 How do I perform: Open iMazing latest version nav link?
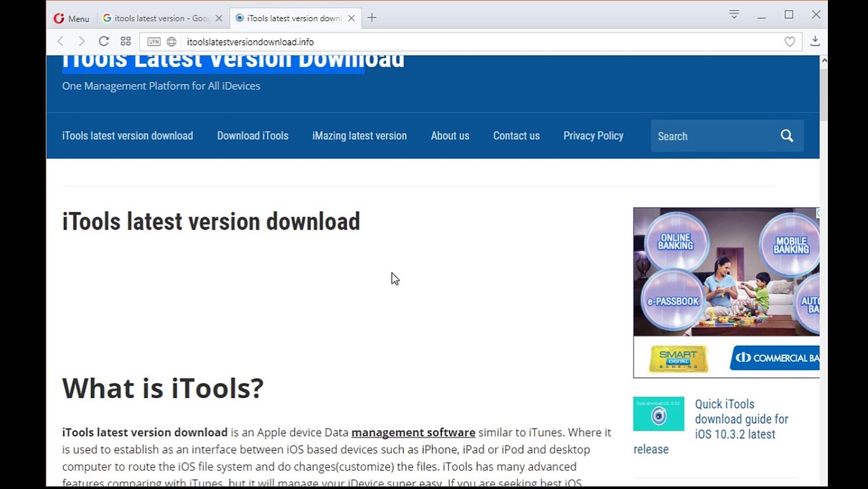359,136
